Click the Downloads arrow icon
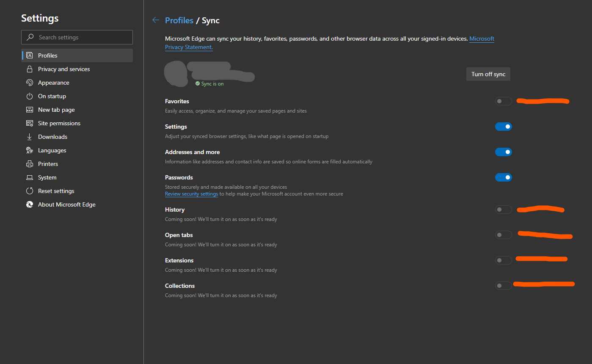Image resolution: width=592 pixels, height=364 pixels. [30, 137]
